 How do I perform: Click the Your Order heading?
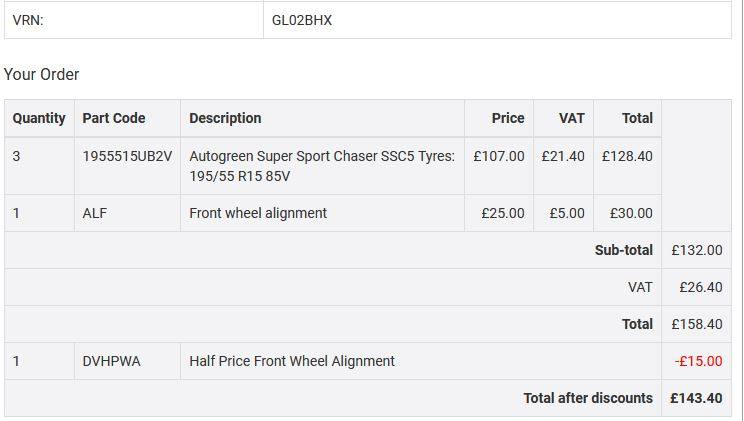click(x=41, y=74)
